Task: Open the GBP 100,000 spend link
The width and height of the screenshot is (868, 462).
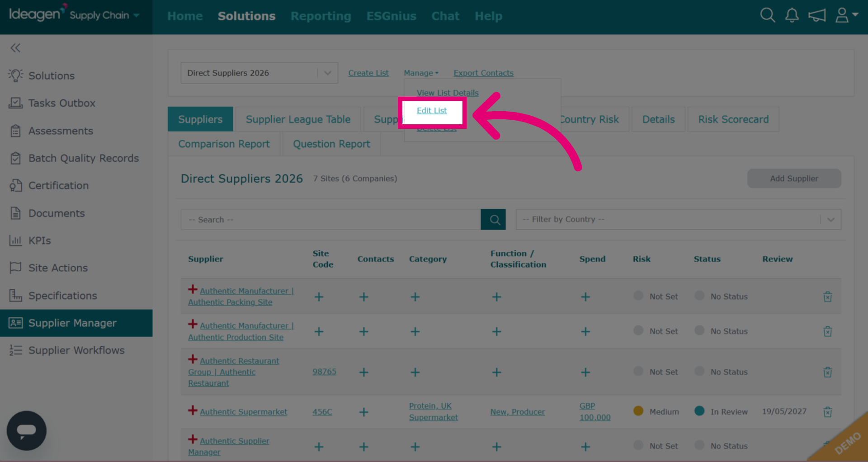Action: pos(595,411)
